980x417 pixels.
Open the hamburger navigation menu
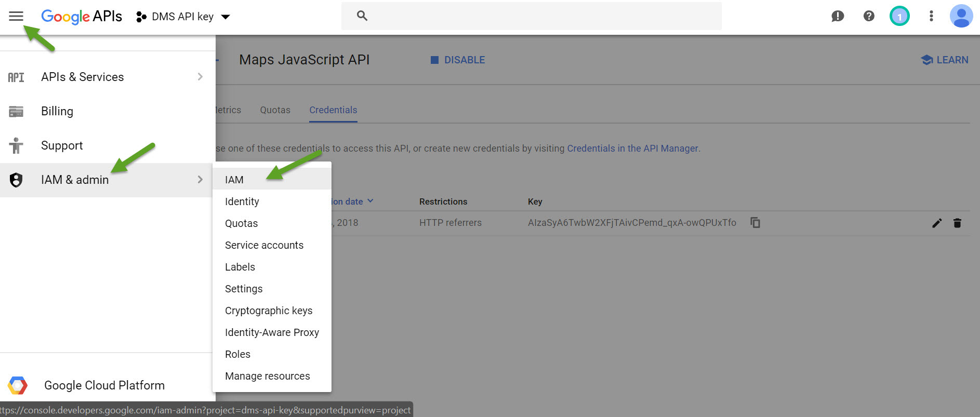pos(16,16)
